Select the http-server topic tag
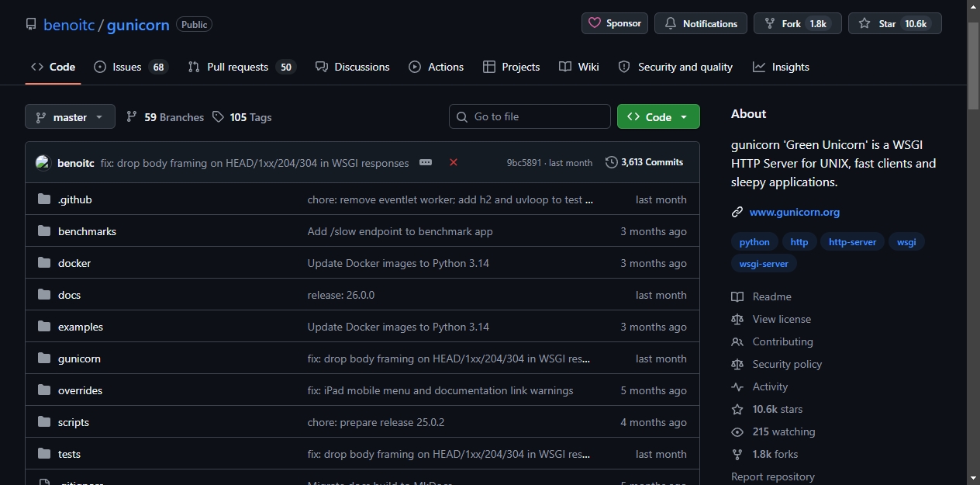980x485 pixels. 852,242
